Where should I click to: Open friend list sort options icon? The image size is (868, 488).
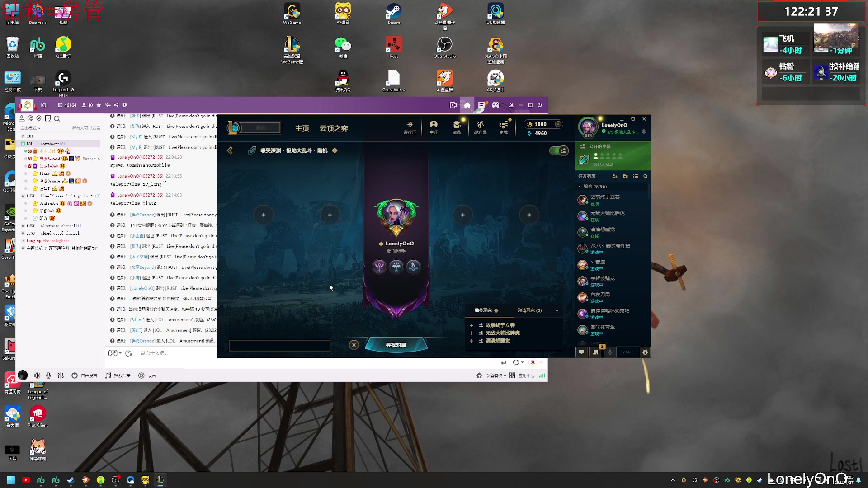tap(635, 176)
